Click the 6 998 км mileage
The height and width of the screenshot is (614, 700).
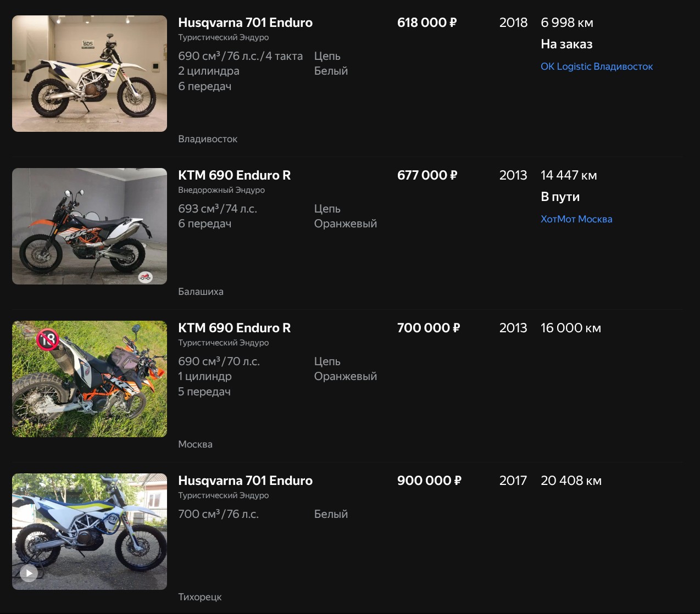(x=567, y=23)
